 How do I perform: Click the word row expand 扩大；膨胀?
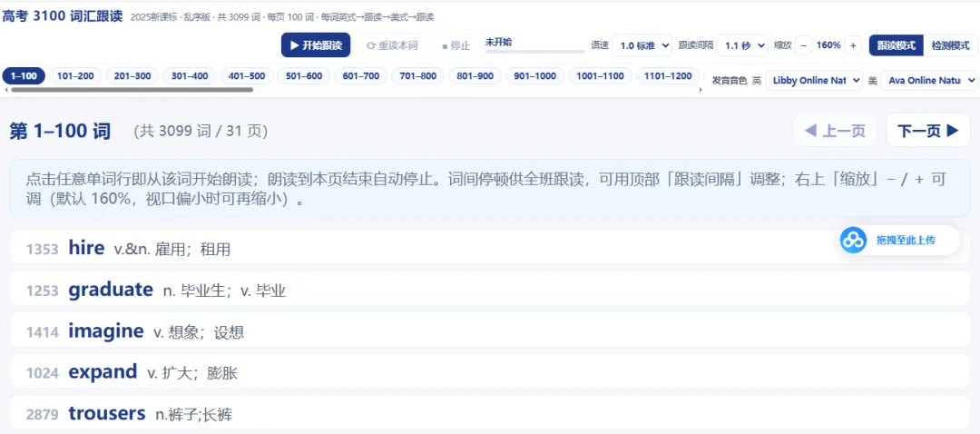(490, 371)
